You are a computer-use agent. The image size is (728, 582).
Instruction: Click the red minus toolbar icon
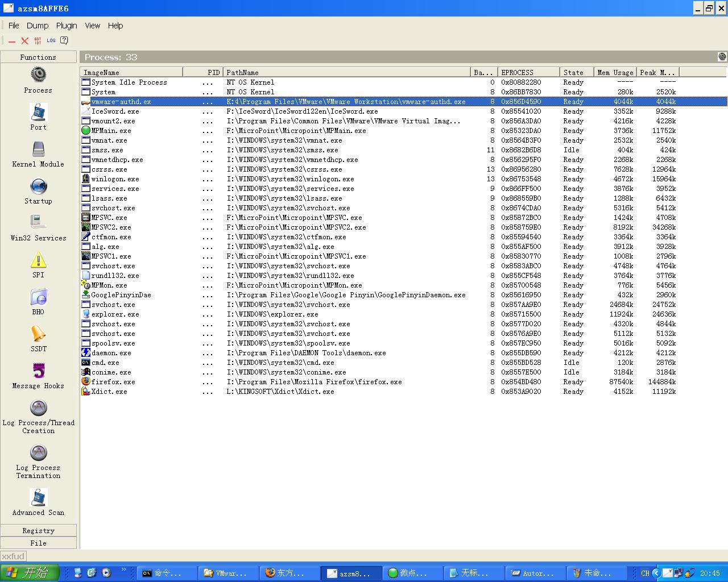coord(12,41)
